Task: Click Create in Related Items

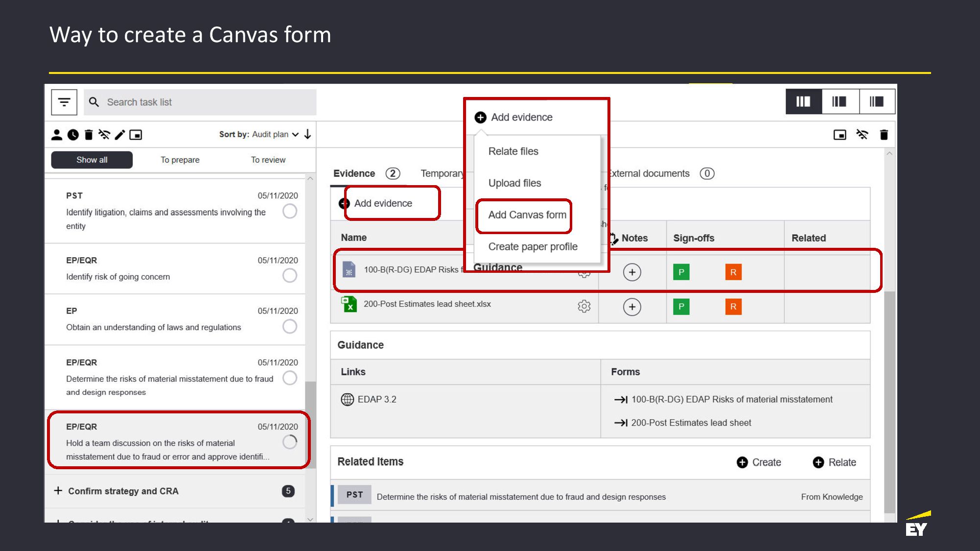Action: (759, 462)
